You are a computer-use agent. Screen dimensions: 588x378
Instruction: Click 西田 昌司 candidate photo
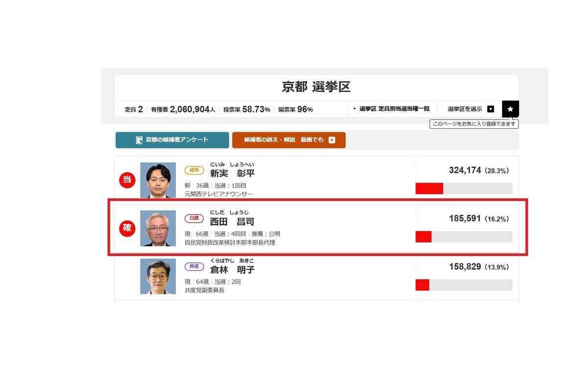pos(158,228)
